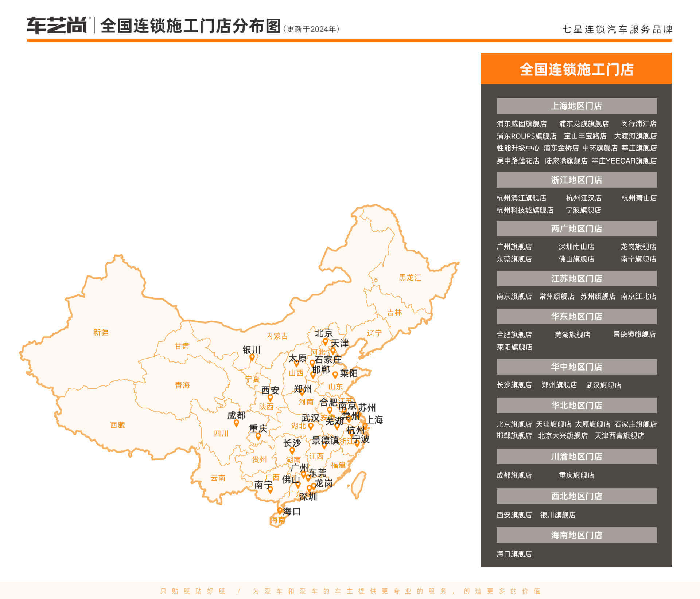This screenshot has width=700, height=599.
Task: Click the orange 全国连锁施工门店 banner
Action: point(576,69)
